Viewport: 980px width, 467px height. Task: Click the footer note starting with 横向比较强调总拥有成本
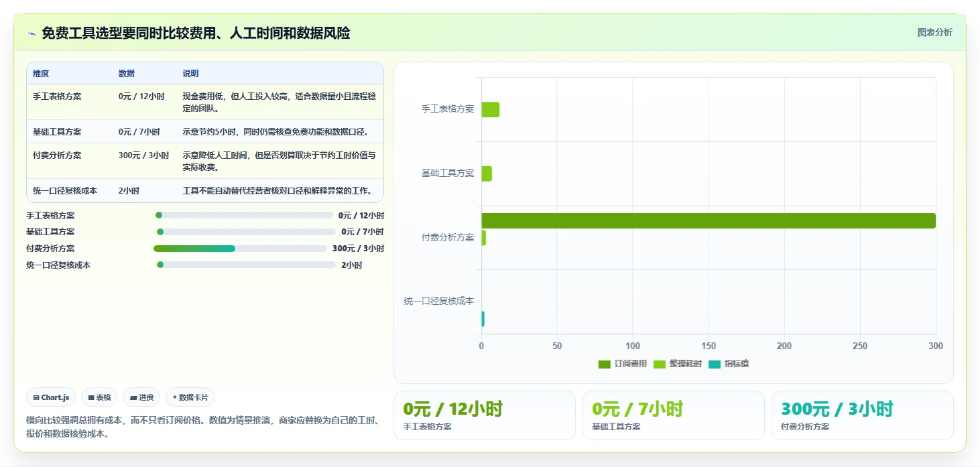click(x=202, y=427)
